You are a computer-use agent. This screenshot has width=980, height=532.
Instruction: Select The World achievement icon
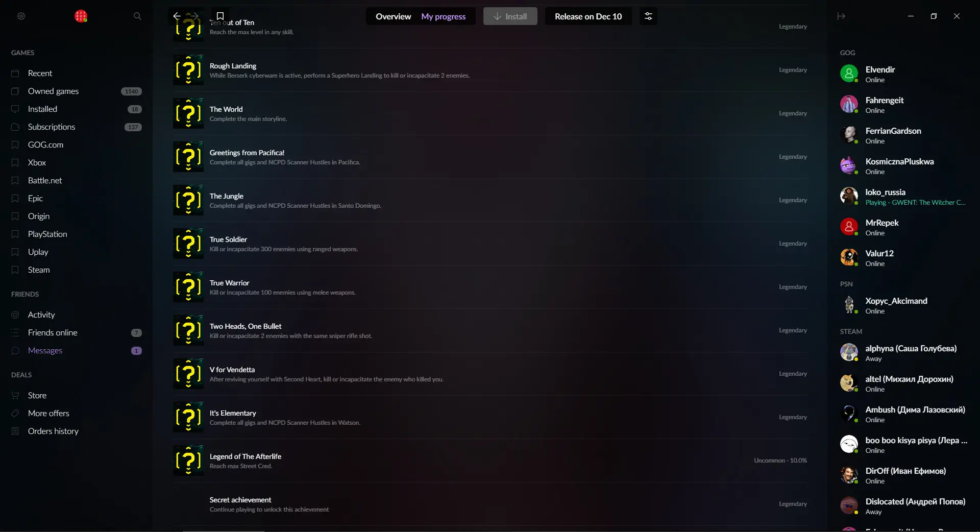pyautogui.click(x=188, y=113)
